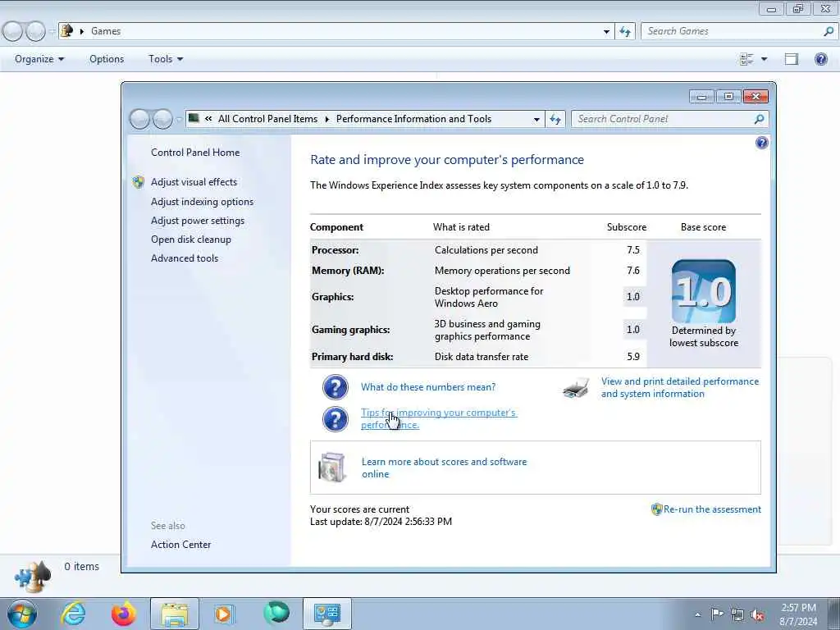Click Re-run the assessment
840x630 pixels.
[x=712, y=509]
